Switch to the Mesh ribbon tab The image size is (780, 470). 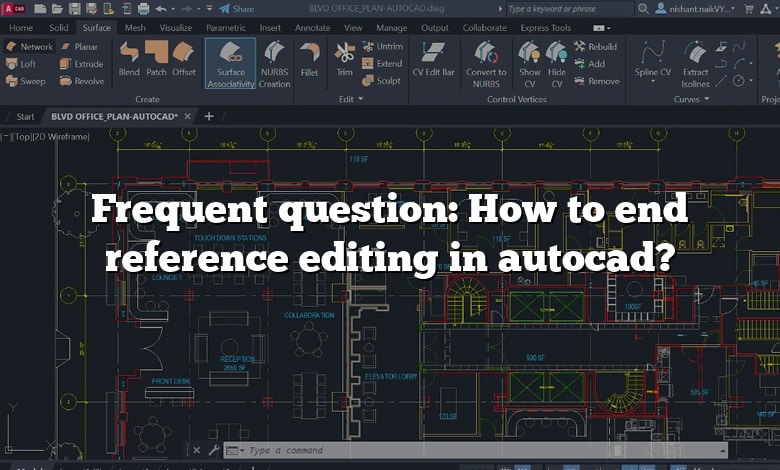click(x=134, y=28)
